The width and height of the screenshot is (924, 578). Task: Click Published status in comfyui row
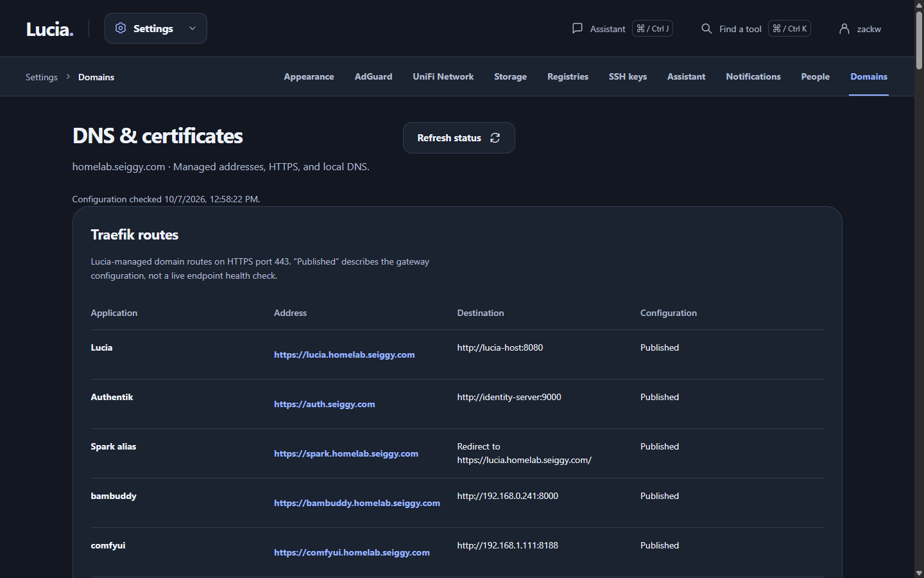pos(660,545)
